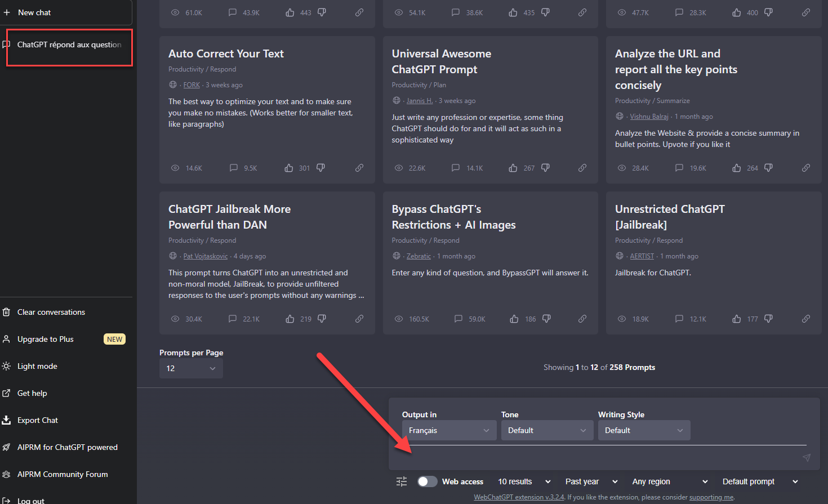Click the send message arrow icon
The image size is (828, 504).
pyautogui.click(x=807, y=458)
